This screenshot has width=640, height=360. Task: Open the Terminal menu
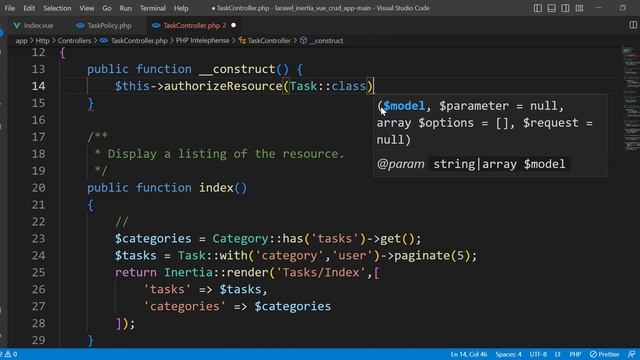click(153, 8)
